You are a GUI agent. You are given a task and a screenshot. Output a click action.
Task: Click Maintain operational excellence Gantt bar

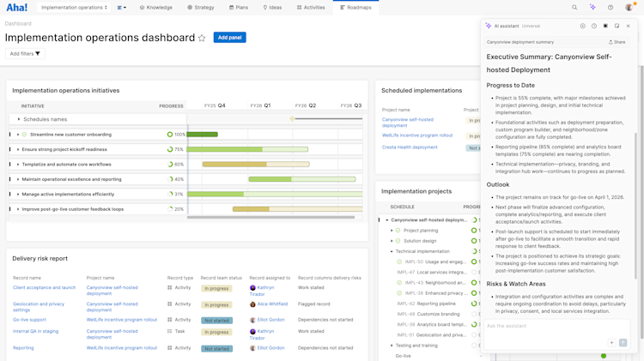pyautogui.click(x=302, y=179)
